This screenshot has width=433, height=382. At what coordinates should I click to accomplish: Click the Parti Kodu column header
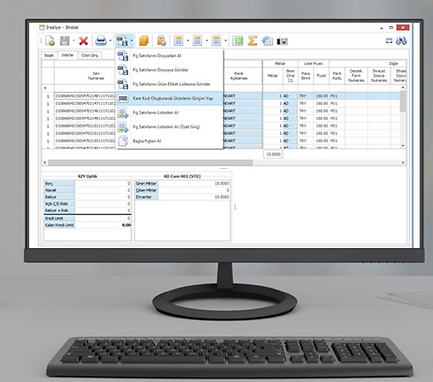[337, 76]
